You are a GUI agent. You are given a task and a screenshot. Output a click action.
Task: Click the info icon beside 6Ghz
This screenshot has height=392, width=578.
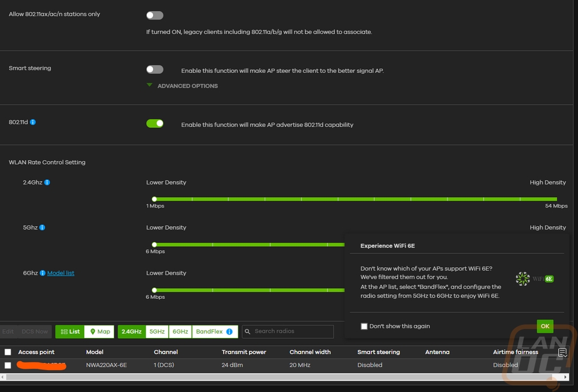(43, 273)
